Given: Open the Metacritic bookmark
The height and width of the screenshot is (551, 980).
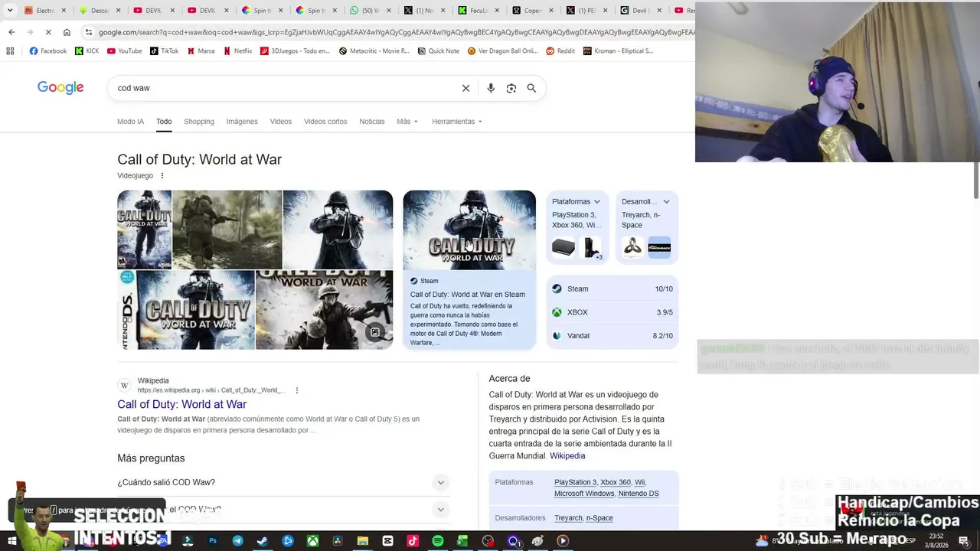Looking at the screenshot, I should coord(374,51).
